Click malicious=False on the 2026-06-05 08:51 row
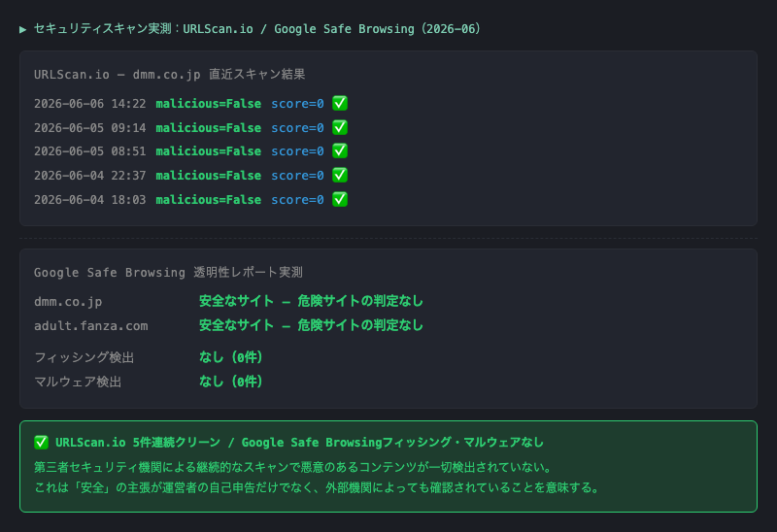 209,151
